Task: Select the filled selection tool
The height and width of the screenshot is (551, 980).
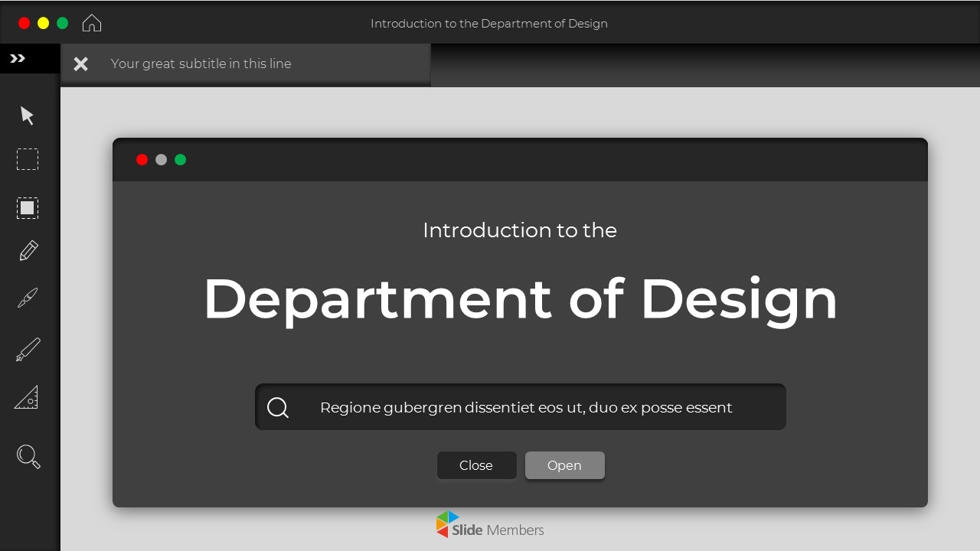Action: pyautogui.click(x=27, y=207)
